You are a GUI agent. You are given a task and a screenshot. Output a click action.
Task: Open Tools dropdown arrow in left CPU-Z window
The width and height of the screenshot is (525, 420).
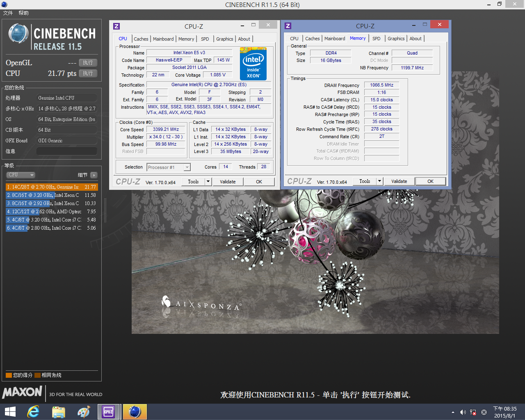click(208, 182)
